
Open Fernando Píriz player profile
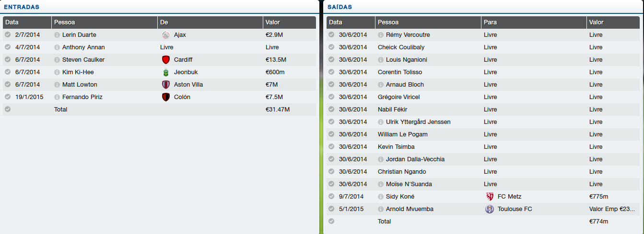click(x=82, y=97)
